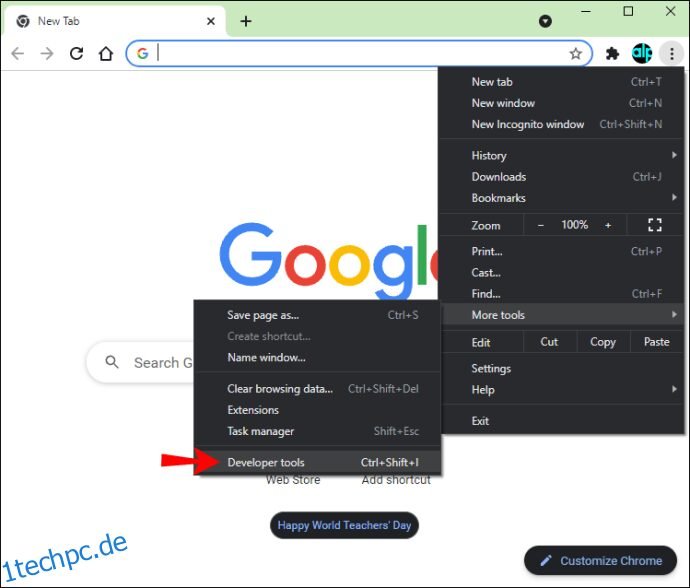Click the Happy World Teachers' Day button
The image size is (690, 588).
click(x=344, y=525)
